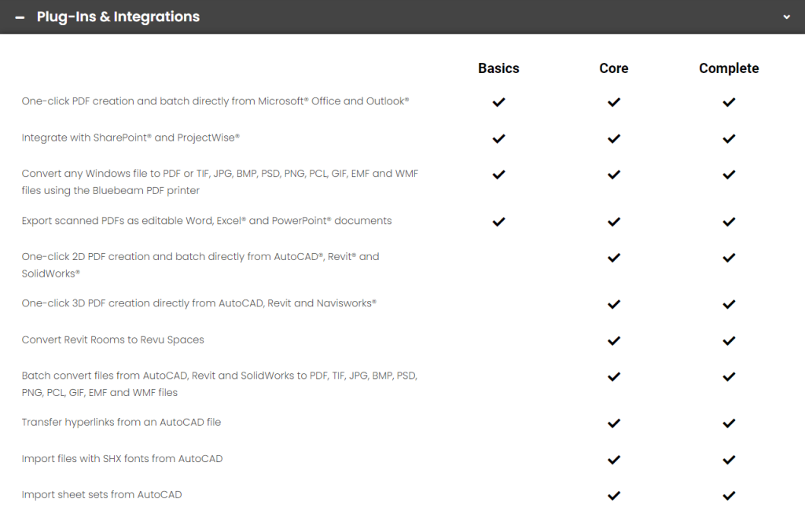Click the 'Import sheet sets from AutoCAD' feature text
Screen dimensions: 805x532
pyautogui.click(x=101, y=494)
